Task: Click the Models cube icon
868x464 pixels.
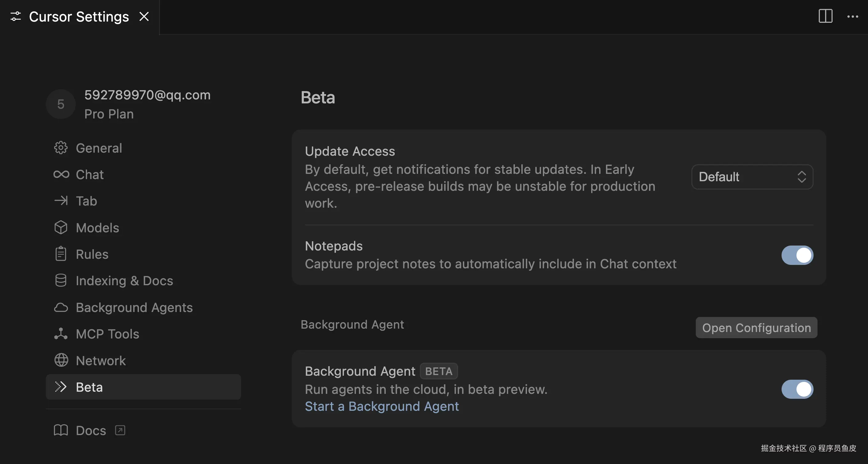Action: click(x=61, y=228)
